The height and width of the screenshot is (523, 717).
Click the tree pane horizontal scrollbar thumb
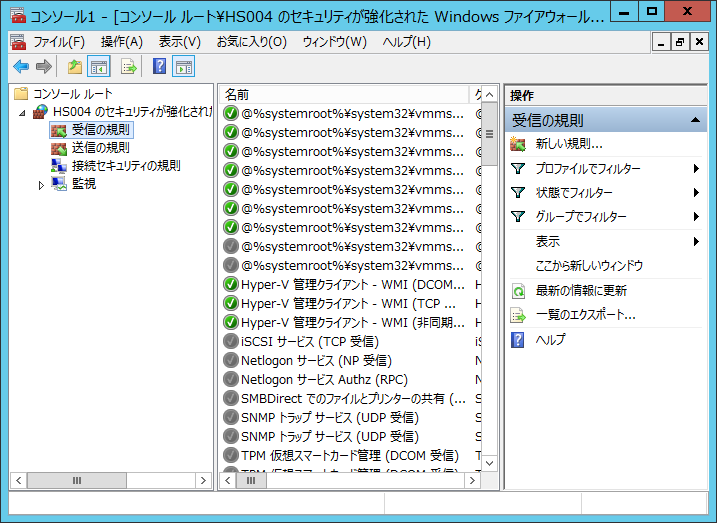point(77,480)
